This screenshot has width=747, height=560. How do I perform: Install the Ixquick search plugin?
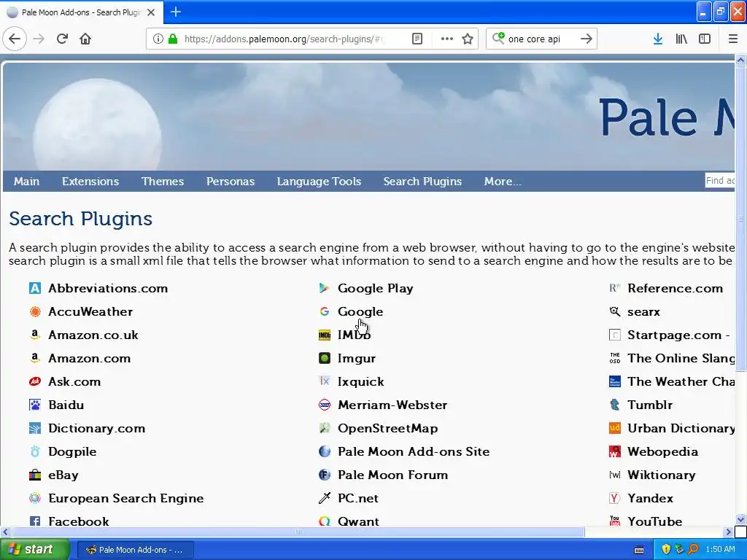[360, 381]
